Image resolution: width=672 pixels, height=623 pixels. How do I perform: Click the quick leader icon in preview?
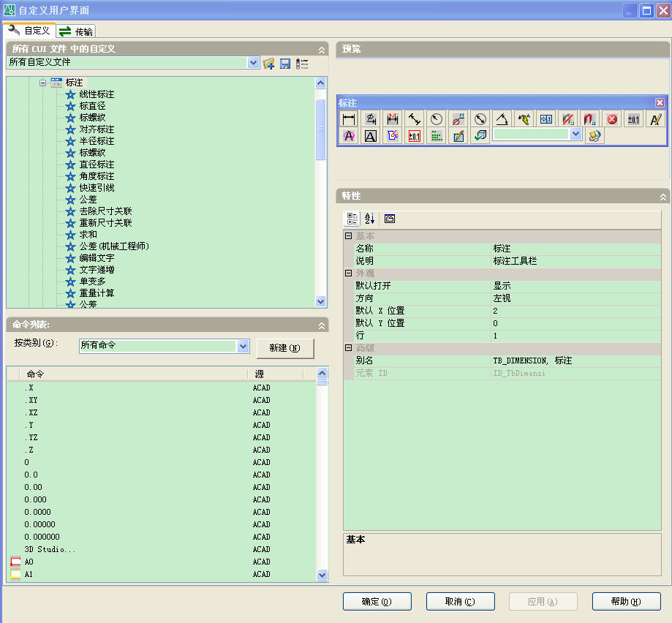point(524,118)
